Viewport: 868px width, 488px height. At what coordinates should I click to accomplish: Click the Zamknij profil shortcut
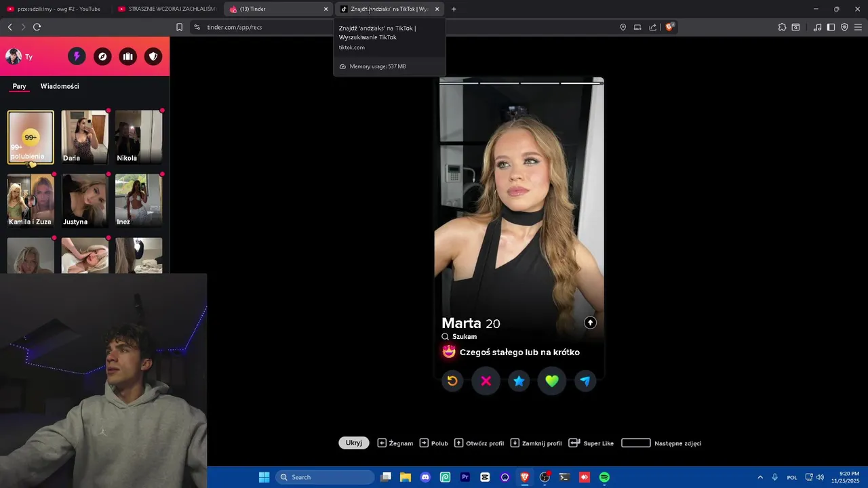536,443
